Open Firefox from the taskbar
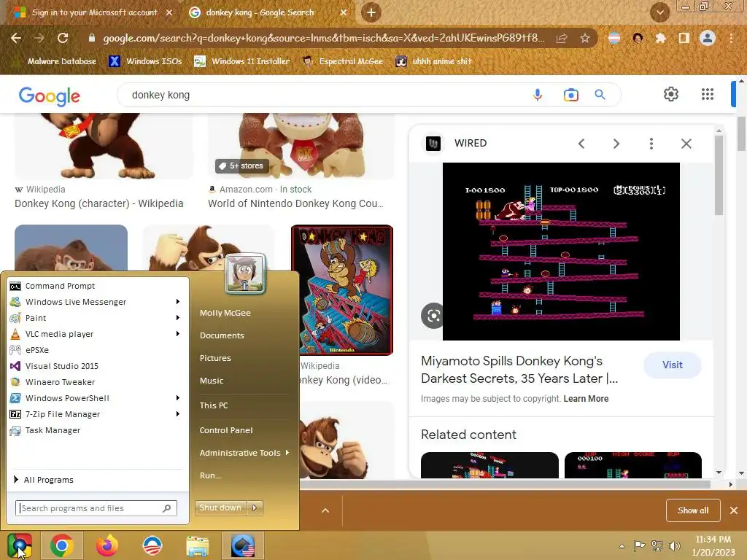Screen dimensions: 747x560 [107, 545]
